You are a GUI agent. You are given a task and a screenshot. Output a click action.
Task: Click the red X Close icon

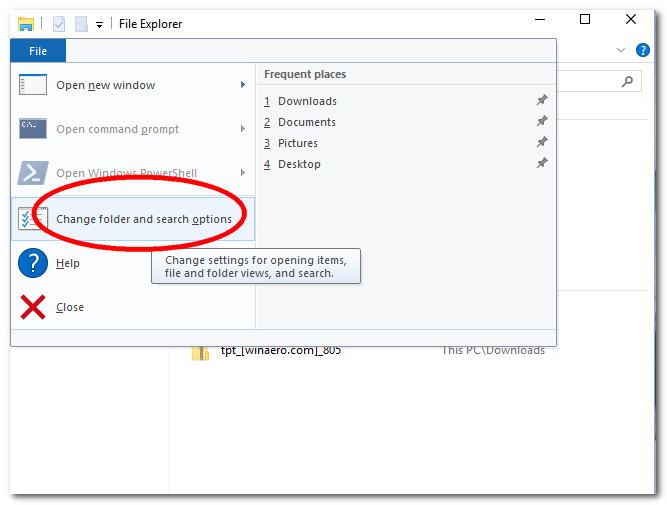click(33, 307)
